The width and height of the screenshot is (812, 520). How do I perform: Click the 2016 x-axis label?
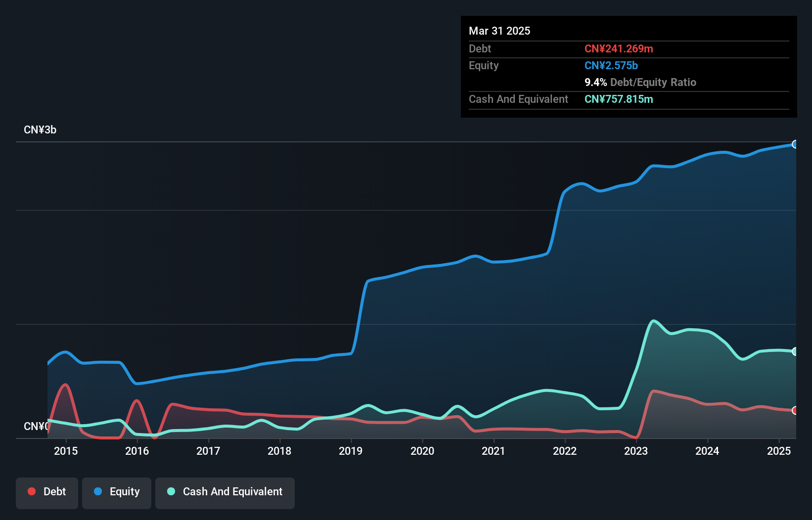[137, 451]
